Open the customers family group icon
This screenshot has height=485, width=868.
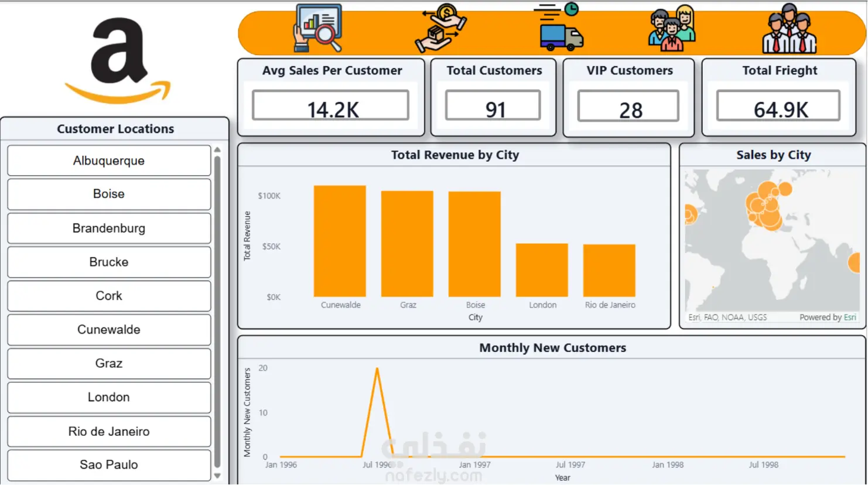(x=672, y=28)
